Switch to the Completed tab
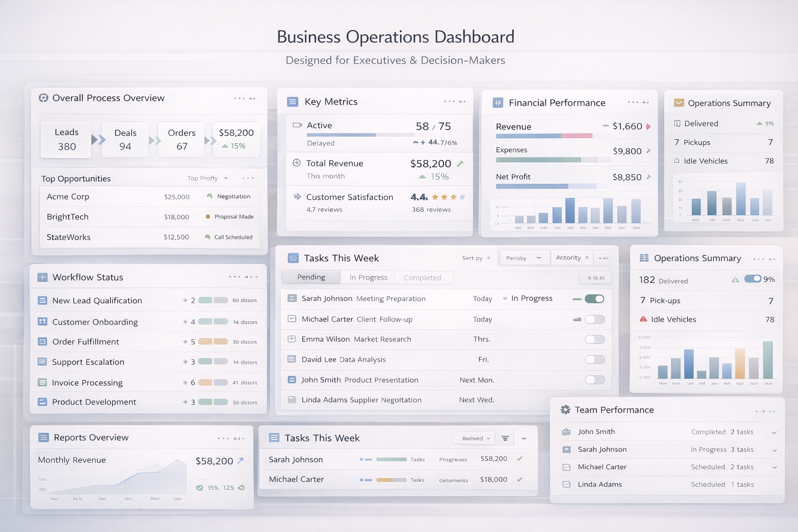Viewport: 798px width, 532px height. point(422,277)
